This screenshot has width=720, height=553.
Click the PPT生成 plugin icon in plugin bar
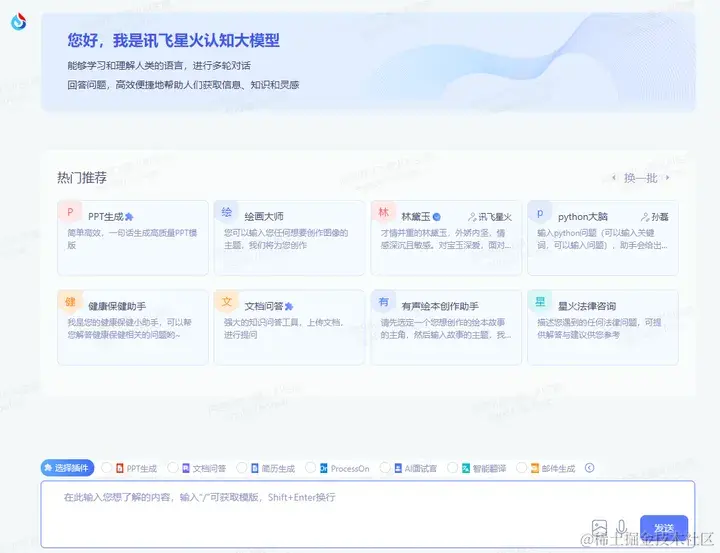pyautogui.click(x=120, y=468)
